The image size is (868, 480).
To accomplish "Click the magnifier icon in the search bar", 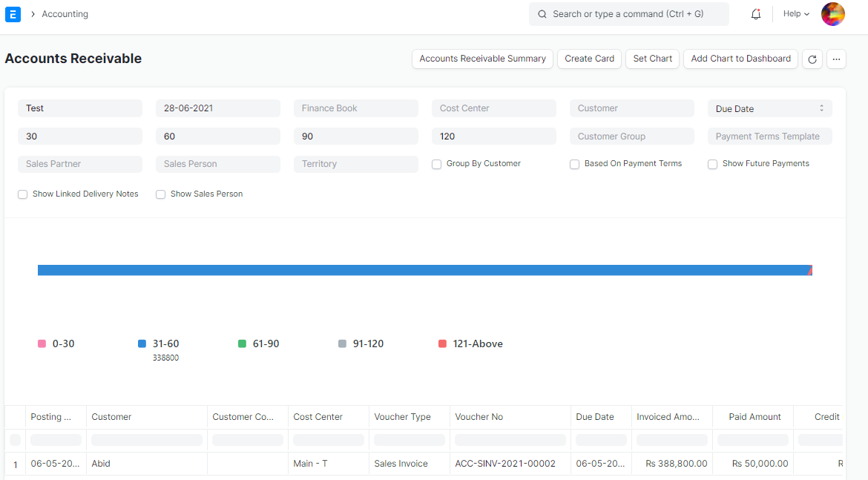I will point(542,14).
